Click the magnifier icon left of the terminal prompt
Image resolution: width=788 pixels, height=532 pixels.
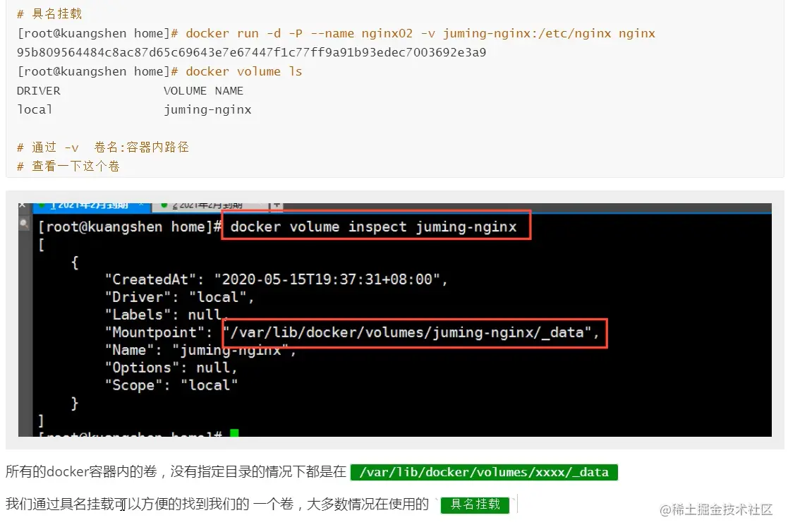(x=23, y=223)
